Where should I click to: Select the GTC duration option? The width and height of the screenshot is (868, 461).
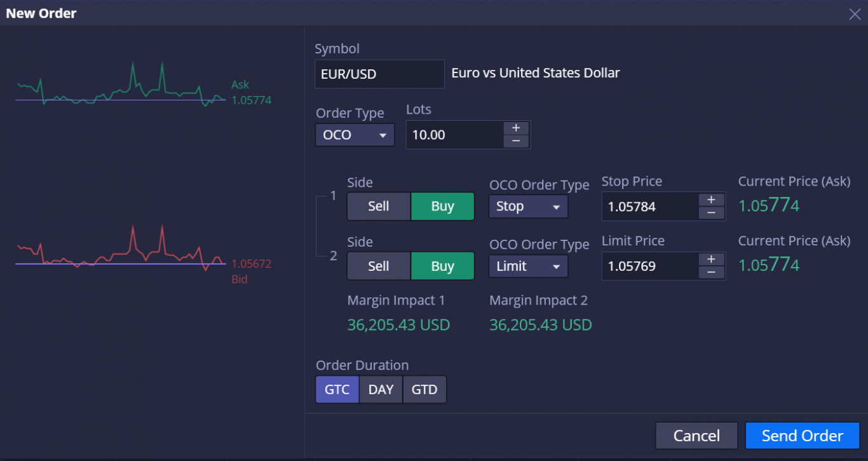pos(337,389)
